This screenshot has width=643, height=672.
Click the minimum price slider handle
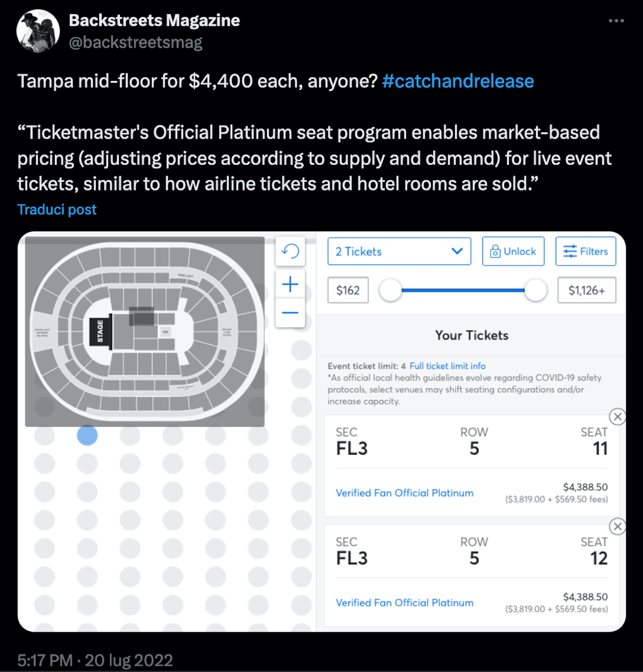[x=391, y=290]
